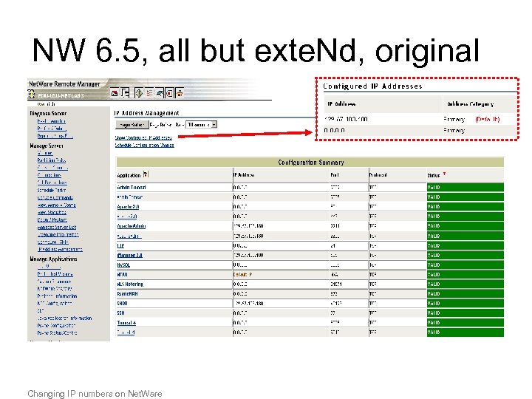Open Show Configured IP Addresses link
Screen dimensions: 532x399
[x=143, y=137]
